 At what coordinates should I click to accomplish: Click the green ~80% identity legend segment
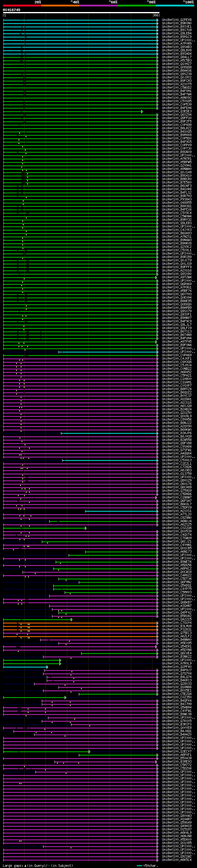(137, 6)
